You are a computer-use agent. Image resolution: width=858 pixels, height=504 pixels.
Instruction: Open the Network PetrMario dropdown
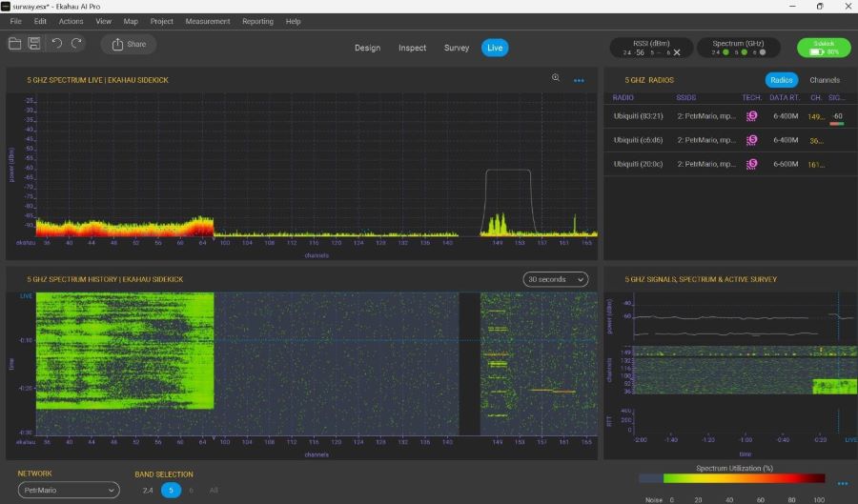pyautogui.click(x=69, y=491)
